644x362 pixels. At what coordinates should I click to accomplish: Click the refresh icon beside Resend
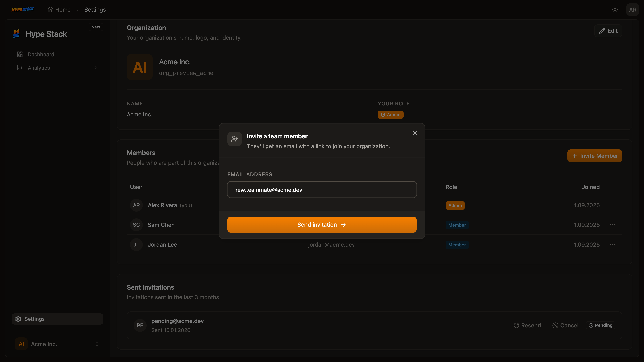pos(516,325)
